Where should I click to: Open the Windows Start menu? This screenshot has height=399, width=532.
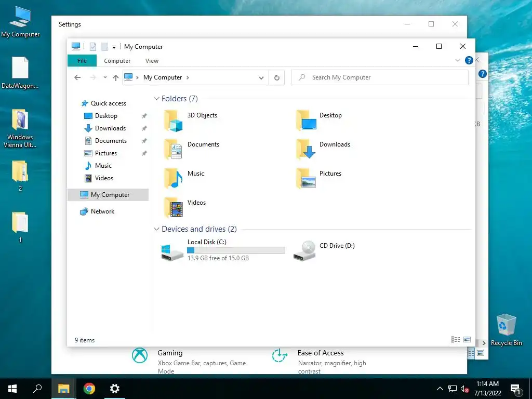pyautogui.click(x=12, y=389)
